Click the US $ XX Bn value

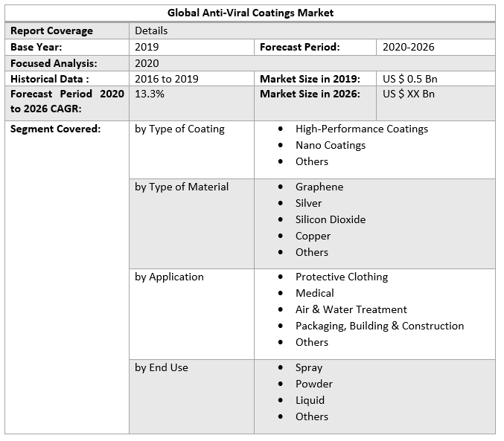(x=409, y=94)
